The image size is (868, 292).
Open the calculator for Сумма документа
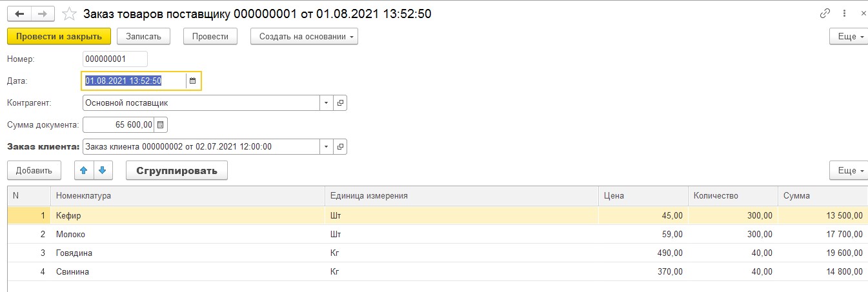click(161, 124)
